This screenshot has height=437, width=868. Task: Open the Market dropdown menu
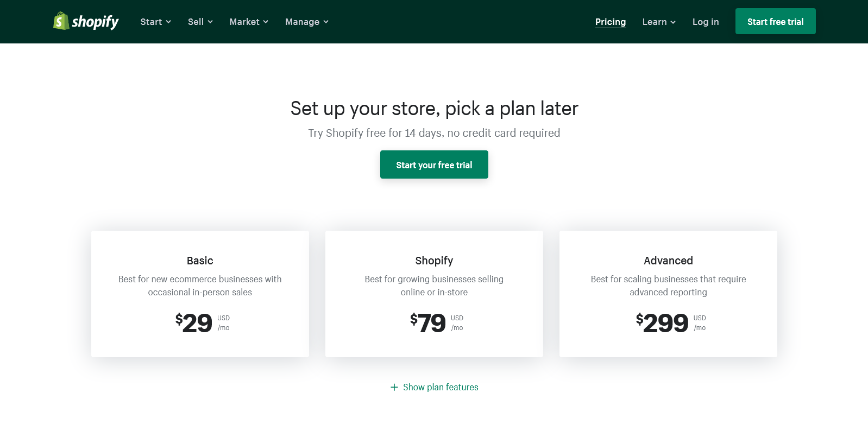tap(249, 22)
